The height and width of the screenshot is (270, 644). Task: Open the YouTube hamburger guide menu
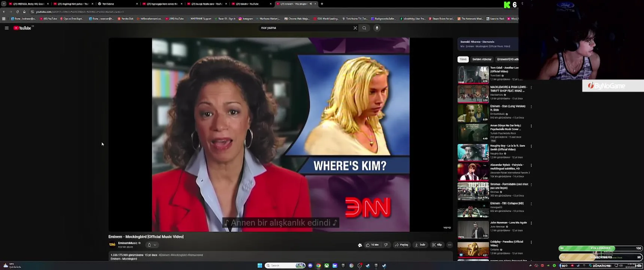pos(7,28)
